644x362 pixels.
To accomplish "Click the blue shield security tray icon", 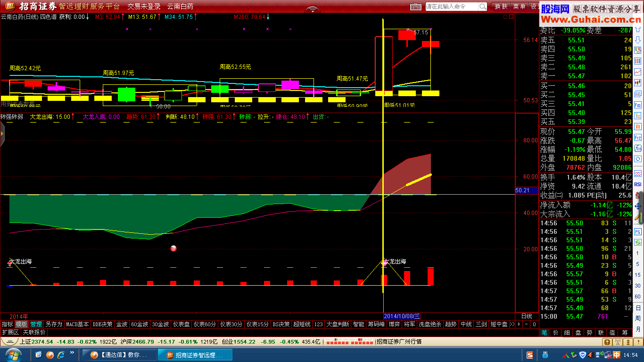I will pos(583,355).
